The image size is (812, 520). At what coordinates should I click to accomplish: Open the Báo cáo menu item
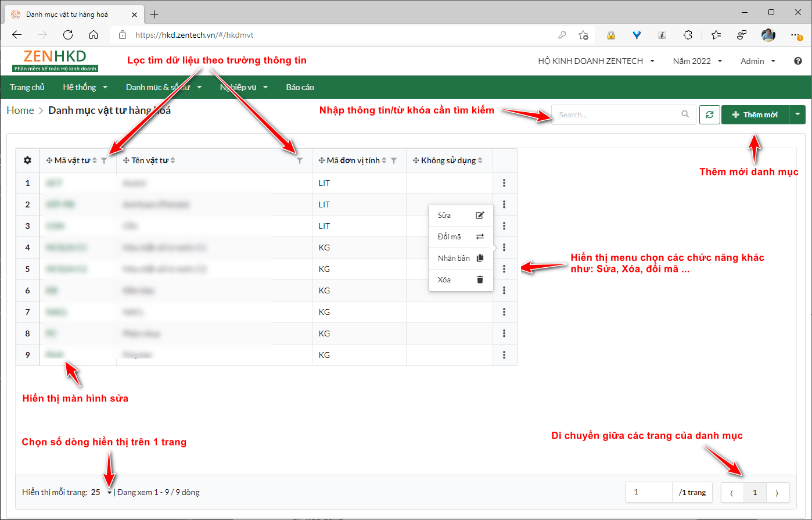coord(300,87)
